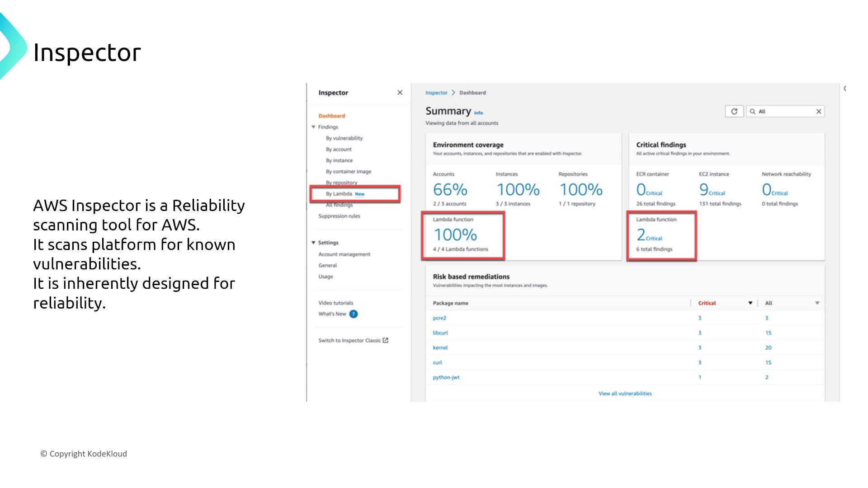Open the All column sort dropdown
The width and height of the screenshot is (868, 488).
click(x=817, y=303)
